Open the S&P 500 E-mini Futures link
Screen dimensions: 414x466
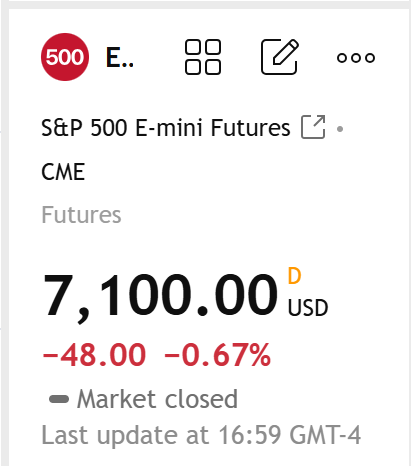[x=166, y=128]
